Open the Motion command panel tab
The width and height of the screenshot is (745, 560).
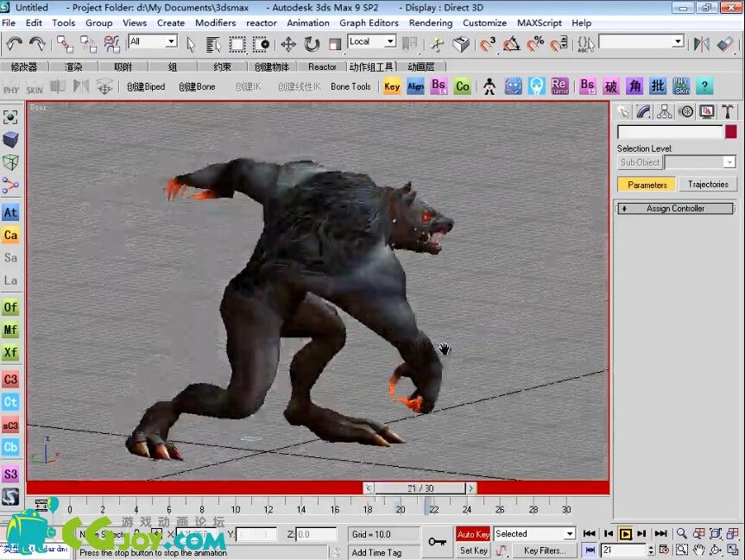[685, 112]
